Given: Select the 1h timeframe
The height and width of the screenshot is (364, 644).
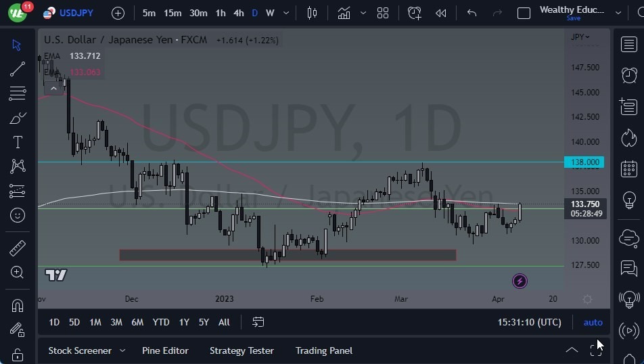Looking at the screenshot, I should pyautogui.click(x=221, y=13).
